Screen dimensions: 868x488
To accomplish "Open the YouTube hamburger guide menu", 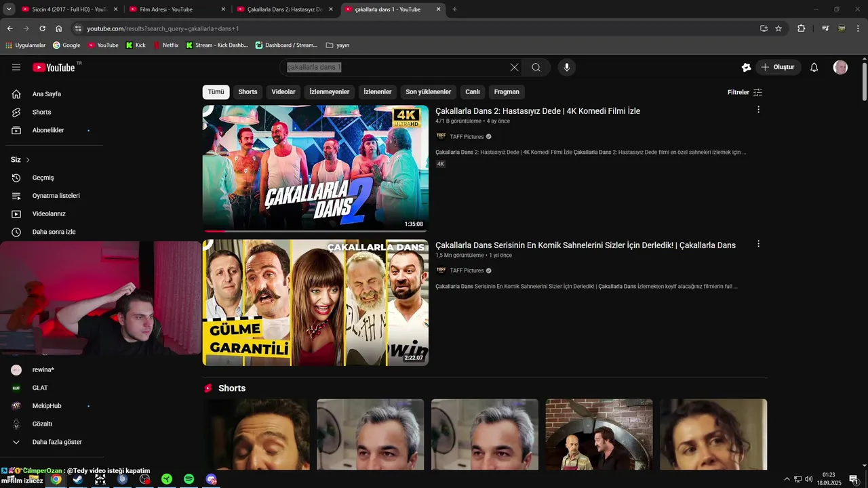I will click(16, 67).
